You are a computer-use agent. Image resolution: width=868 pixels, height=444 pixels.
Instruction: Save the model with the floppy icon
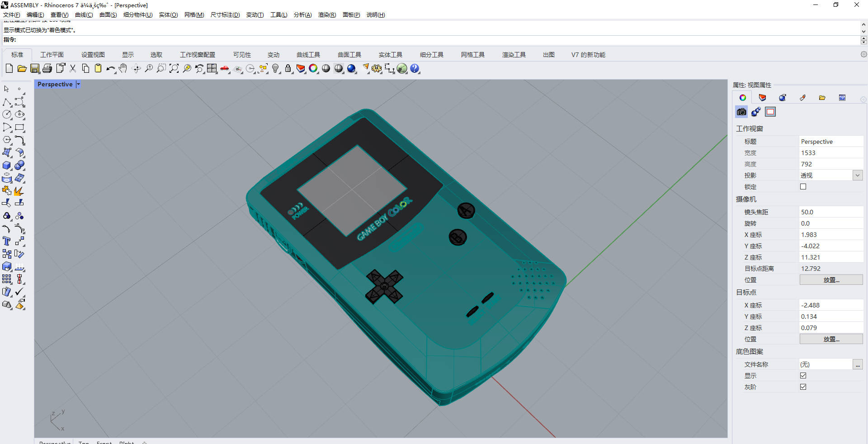click(x=35, y=69)
